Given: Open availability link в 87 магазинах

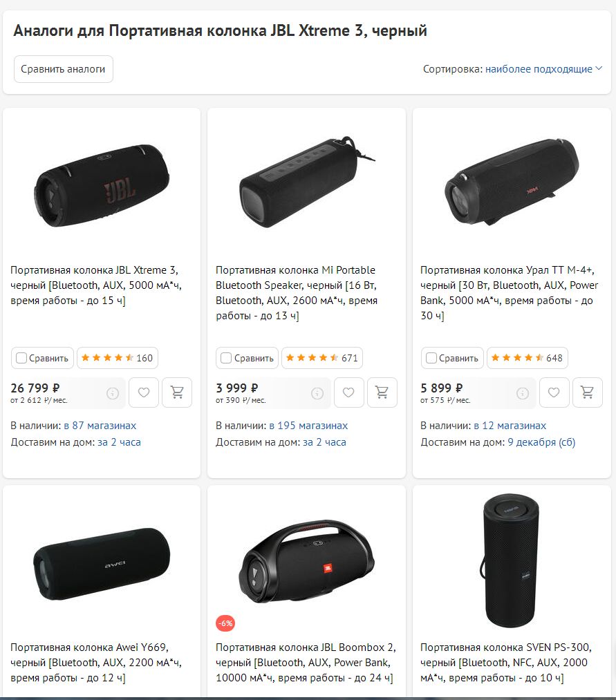Looking at the screenshot, I should click(100, 426).
